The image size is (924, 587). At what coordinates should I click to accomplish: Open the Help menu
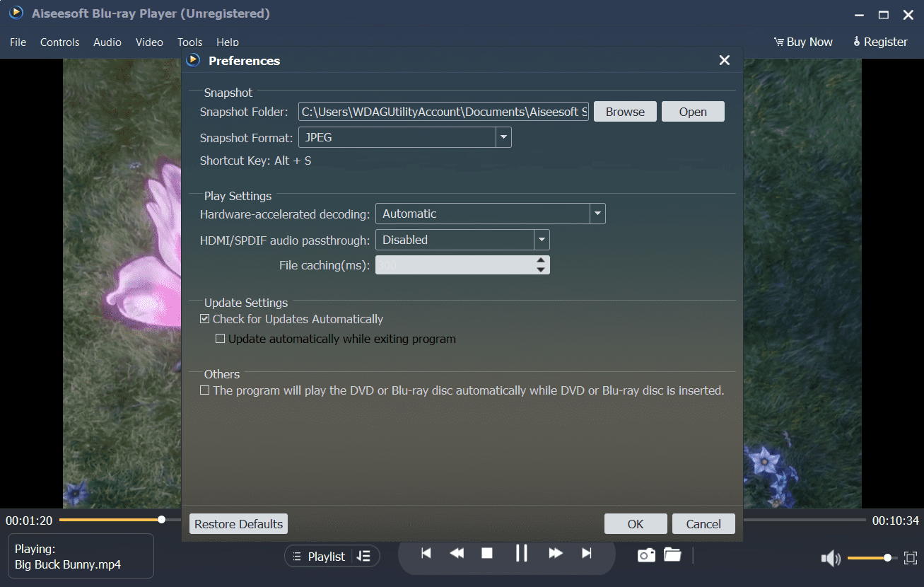point(228,42)
